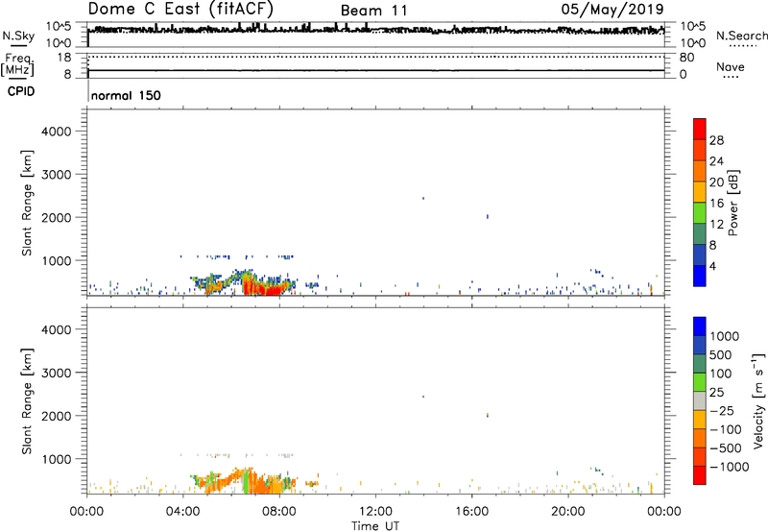The image size is (768, 532).
Task: Select the 'CPID' row label
Action: tap(21, 91)
